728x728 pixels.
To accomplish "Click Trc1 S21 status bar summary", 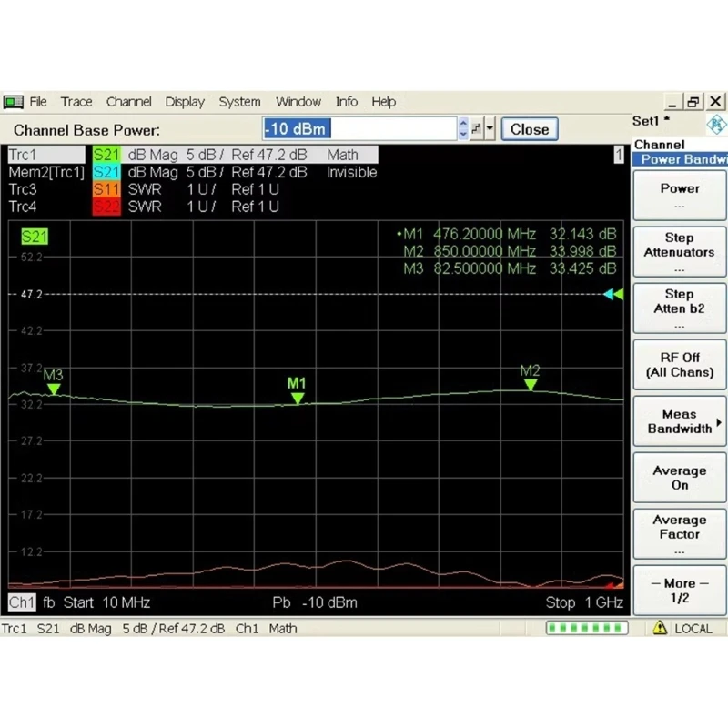I will coord(149,629).
